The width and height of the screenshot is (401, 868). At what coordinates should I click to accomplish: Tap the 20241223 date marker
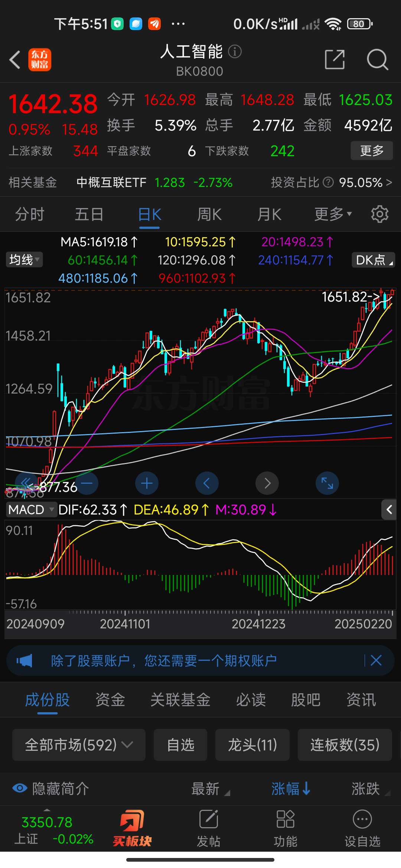[258, 624]
